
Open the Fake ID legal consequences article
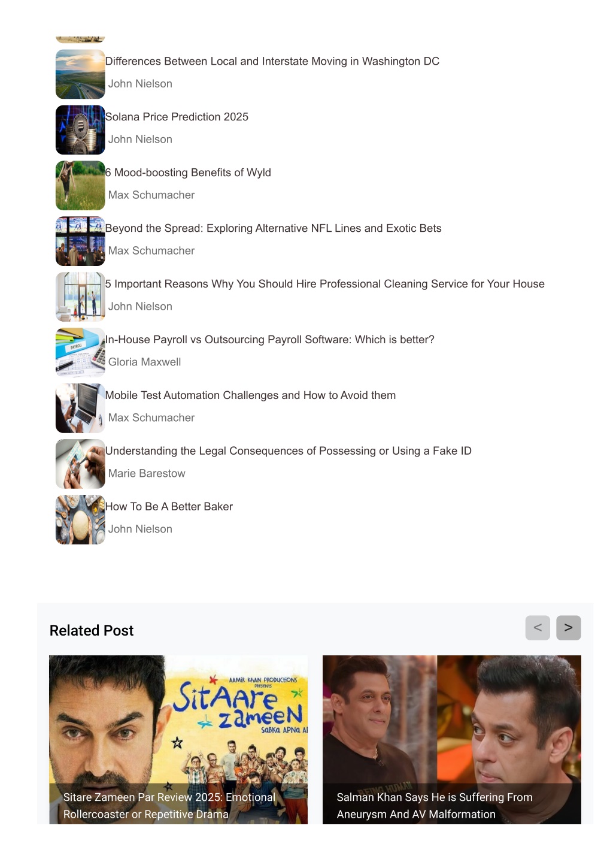pyautogui.click(x=289, y=451)
